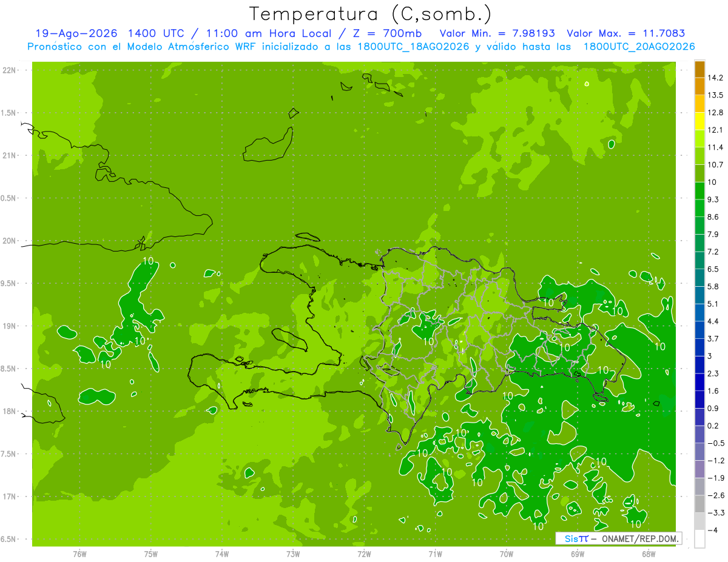Image resolution: width=728 pixels, height=562 pixels.
Task: Click the "21N" latitude label
Action: (x=10, y=155)
